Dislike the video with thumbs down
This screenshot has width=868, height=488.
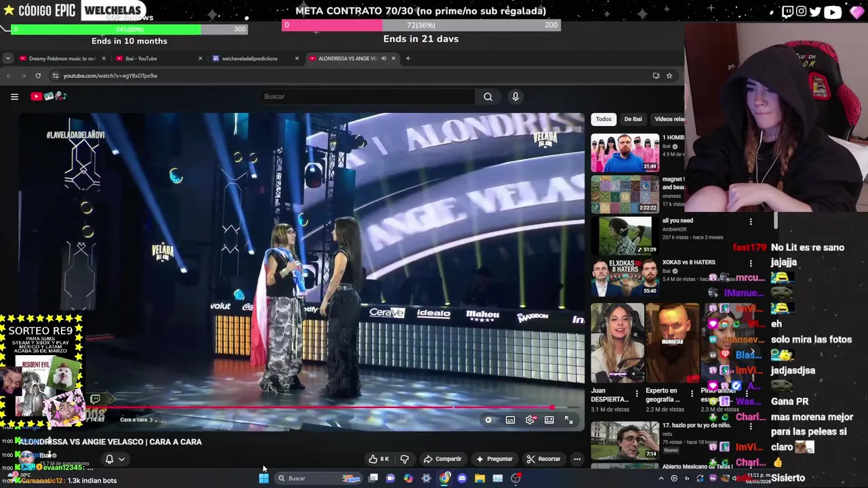[405, 459]
